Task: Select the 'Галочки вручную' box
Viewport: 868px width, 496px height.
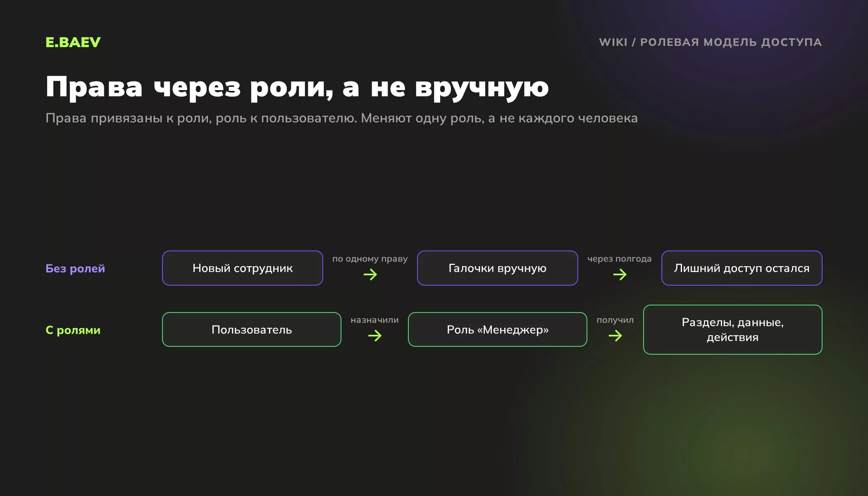Action: [497, 268]
